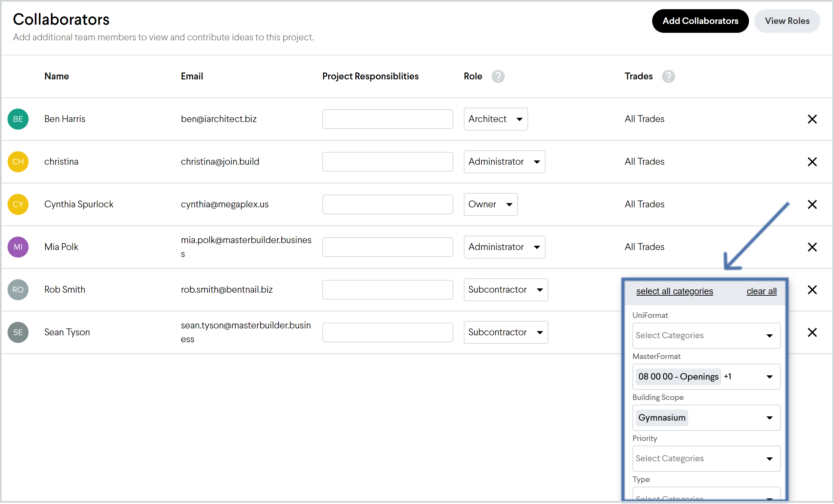Open christina's Administrator role dropdown

[x=504, y=162]
